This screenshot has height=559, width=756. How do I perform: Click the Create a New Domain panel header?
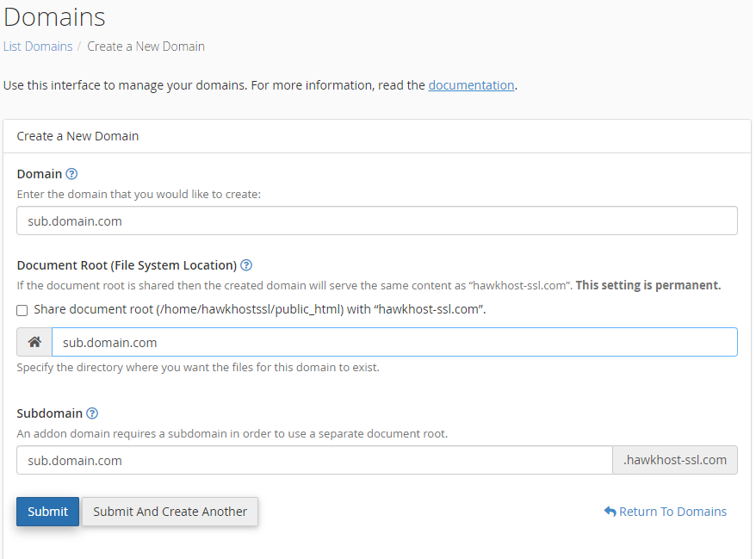click(77, 136)
